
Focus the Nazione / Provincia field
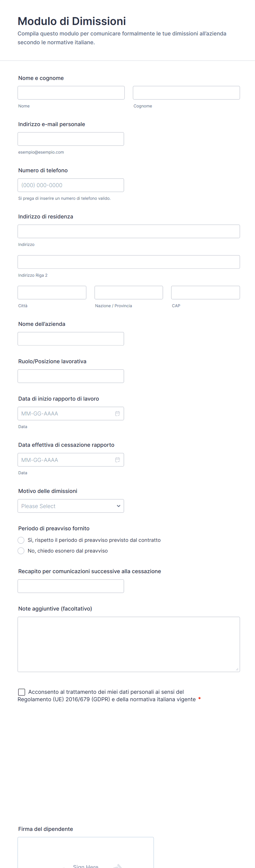129,292
